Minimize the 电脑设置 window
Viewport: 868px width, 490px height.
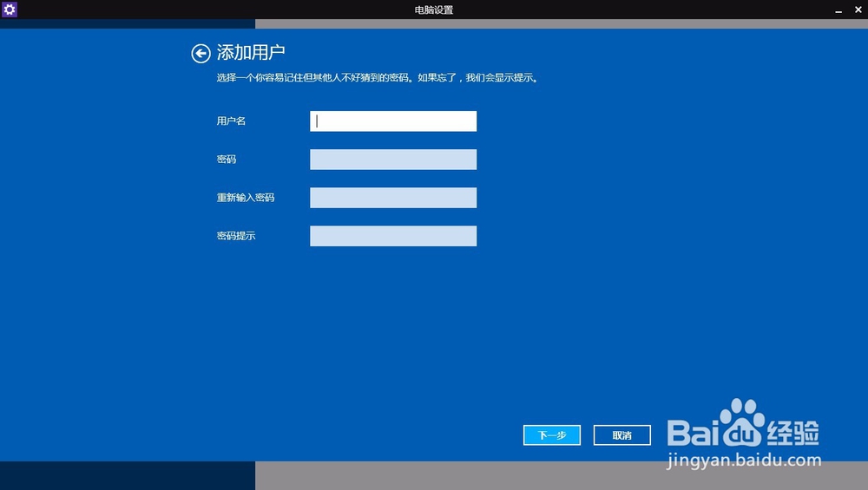(838, 10)
